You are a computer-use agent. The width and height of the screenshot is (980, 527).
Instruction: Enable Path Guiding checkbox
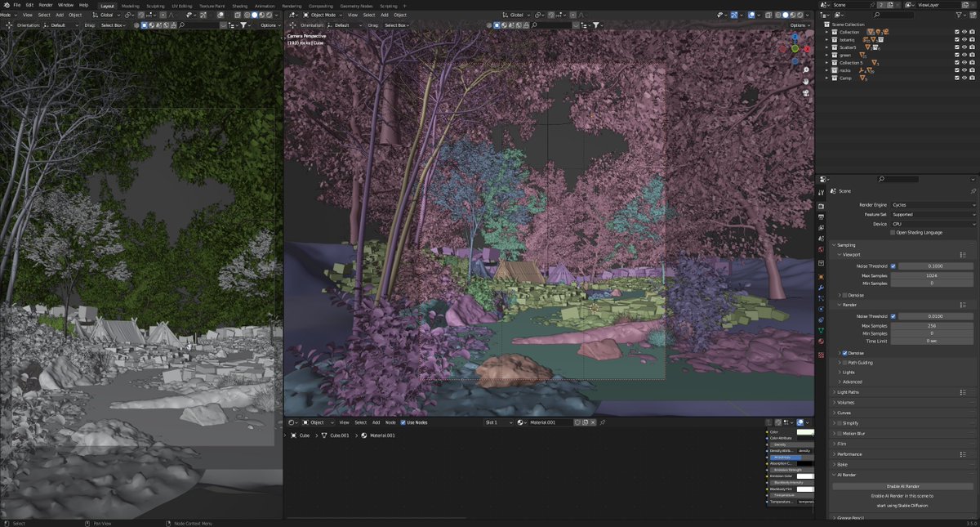click(844, 363)
